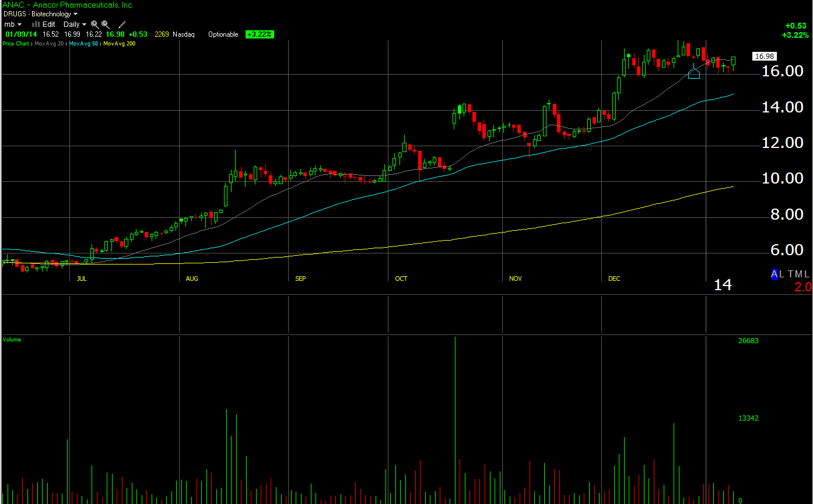Click Edit to modify chart template
813x504 pixels.
point(49,24)
